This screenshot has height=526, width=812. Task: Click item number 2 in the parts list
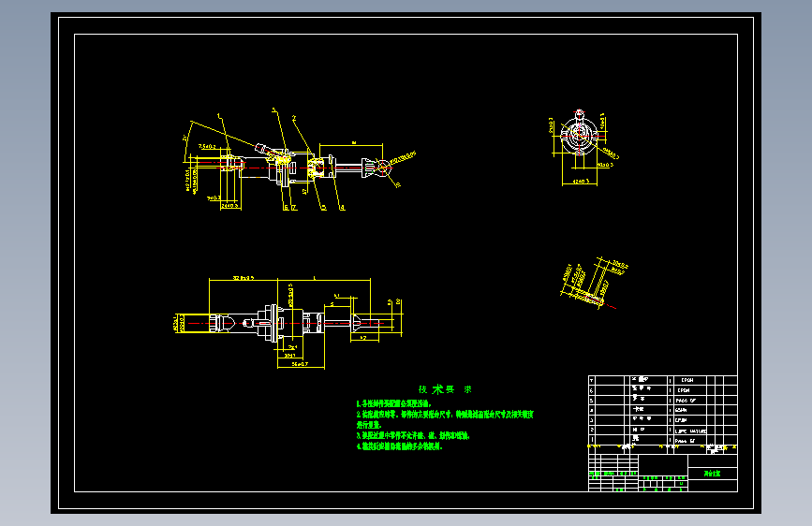pyautogui.click(x=591, y=431)
